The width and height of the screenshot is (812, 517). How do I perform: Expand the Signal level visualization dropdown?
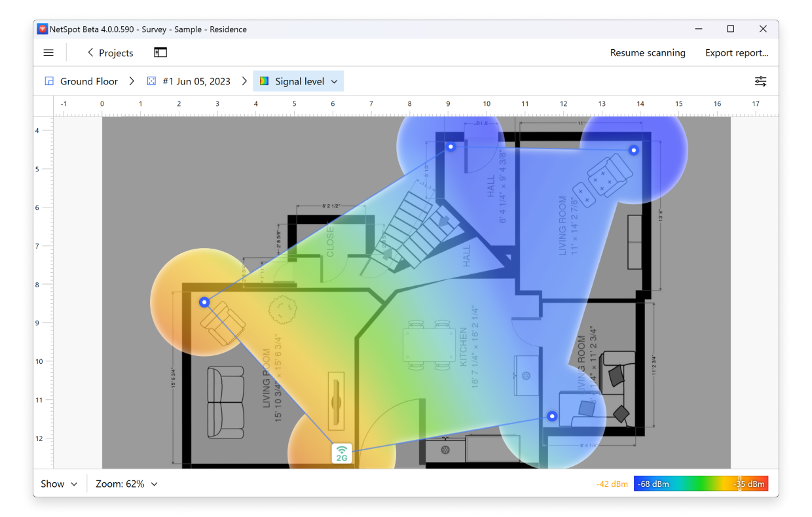[x=334, y=82]
